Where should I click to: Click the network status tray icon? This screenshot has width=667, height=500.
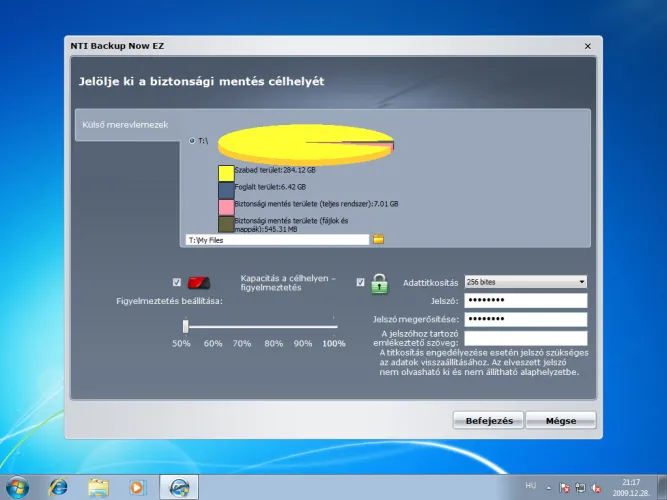click(x=580, y=488)
